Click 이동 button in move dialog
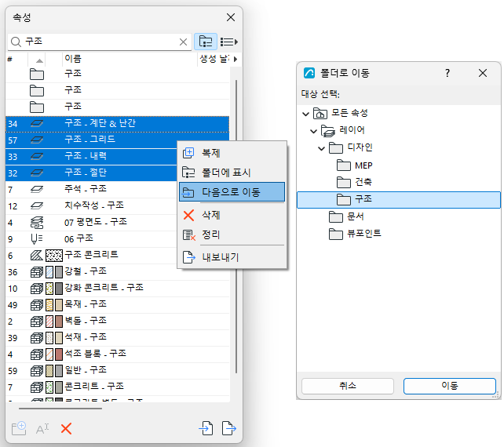 click(x=450, y=386)
